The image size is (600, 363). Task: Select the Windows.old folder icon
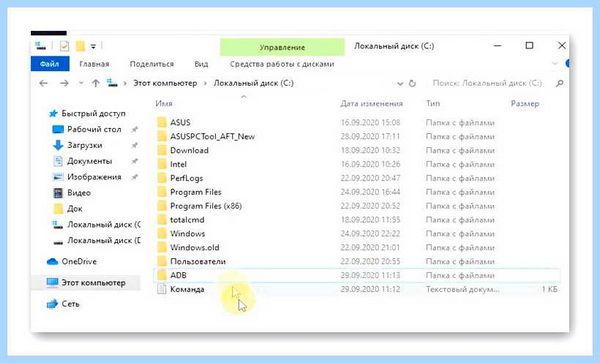click(162, 247)
